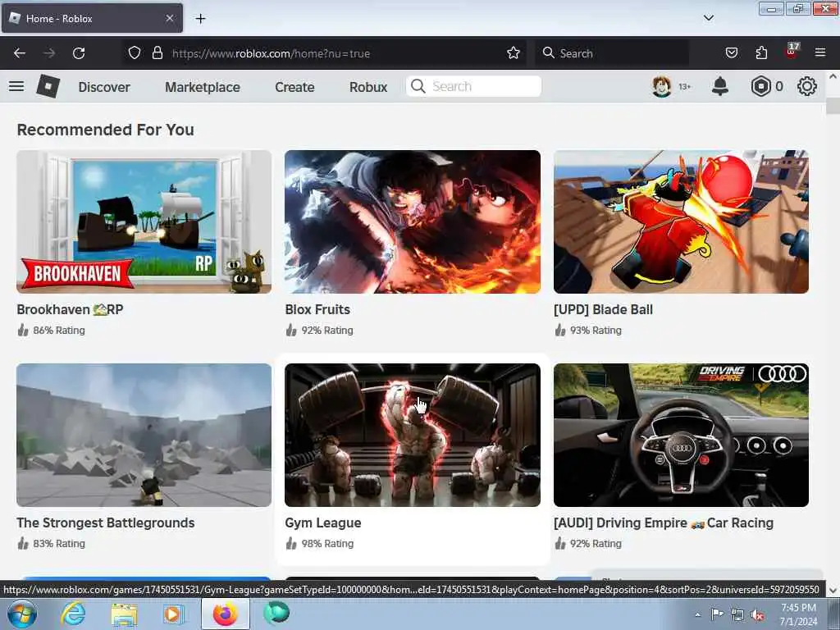The image size is (840, 630).
Task: Open the File Explorer taskbar icon
Action: click(124, 614)
